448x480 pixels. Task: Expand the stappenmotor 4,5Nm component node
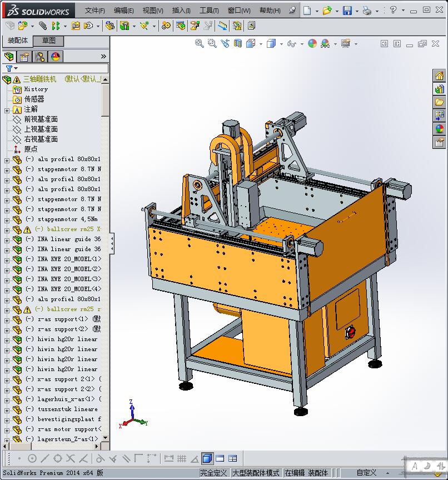point(7,221)
